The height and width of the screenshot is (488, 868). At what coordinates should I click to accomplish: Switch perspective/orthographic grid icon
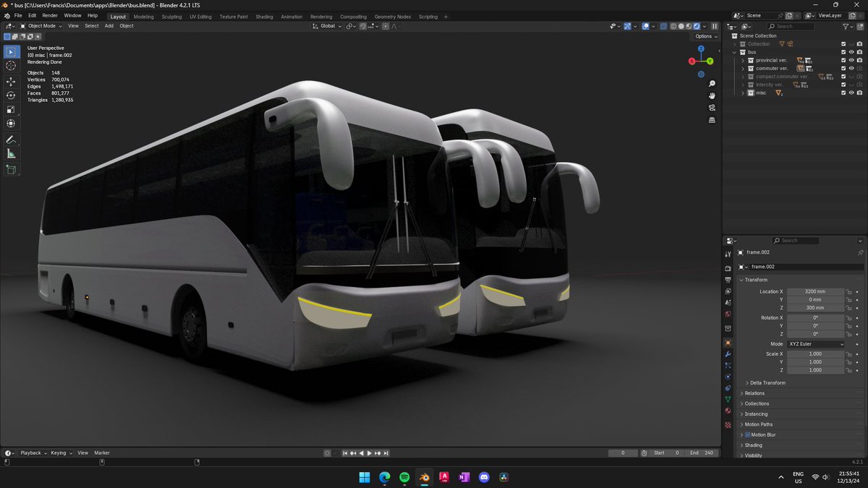[x=712, y=120]
